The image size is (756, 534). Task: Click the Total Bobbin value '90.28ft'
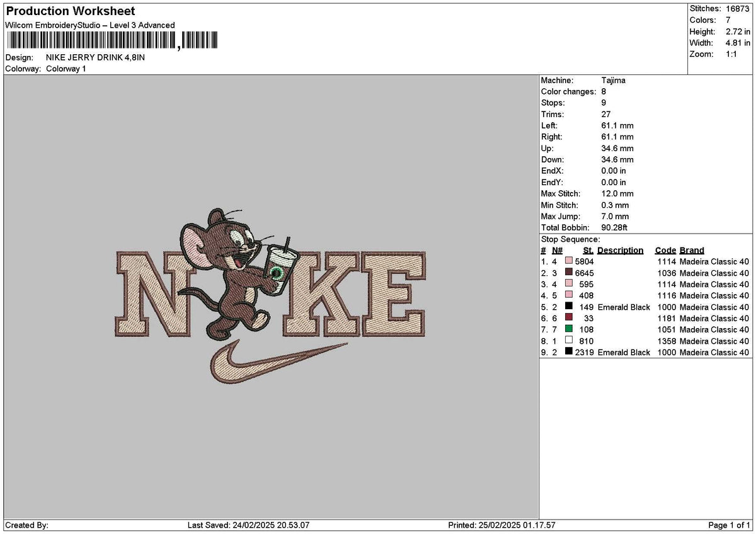pos(615,227)
